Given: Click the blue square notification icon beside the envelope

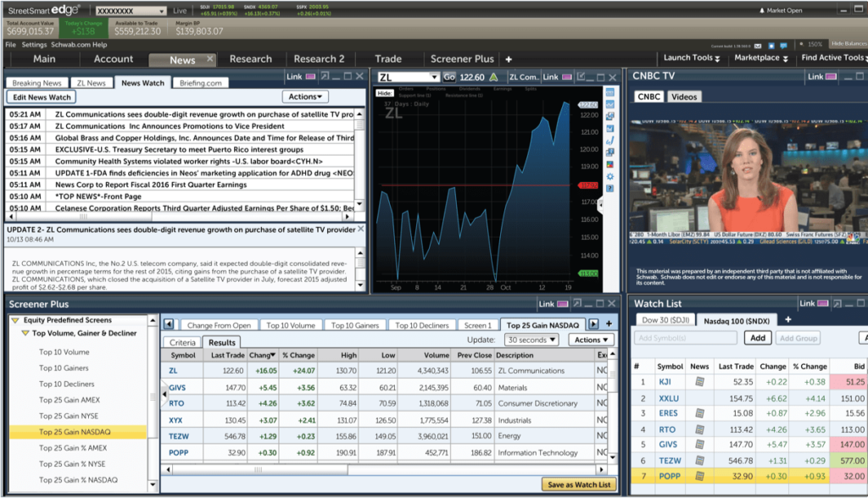Looking at the screenshot, I should coord(771,46).
